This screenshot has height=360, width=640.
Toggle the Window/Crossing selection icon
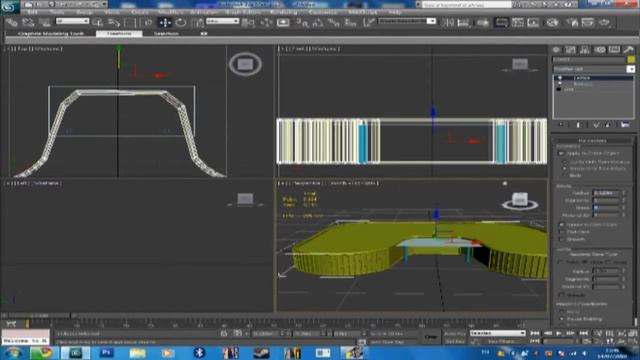pyautogui.click(x=147, y=22)
